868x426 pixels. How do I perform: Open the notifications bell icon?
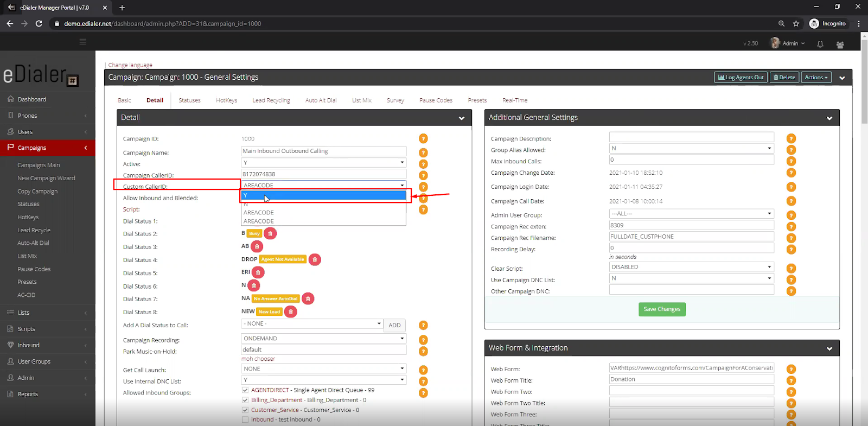[x=820, y=44]
